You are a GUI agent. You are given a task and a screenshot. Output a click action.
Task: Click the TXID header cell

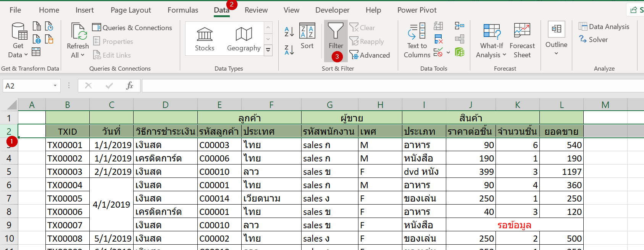click(68, 131)
